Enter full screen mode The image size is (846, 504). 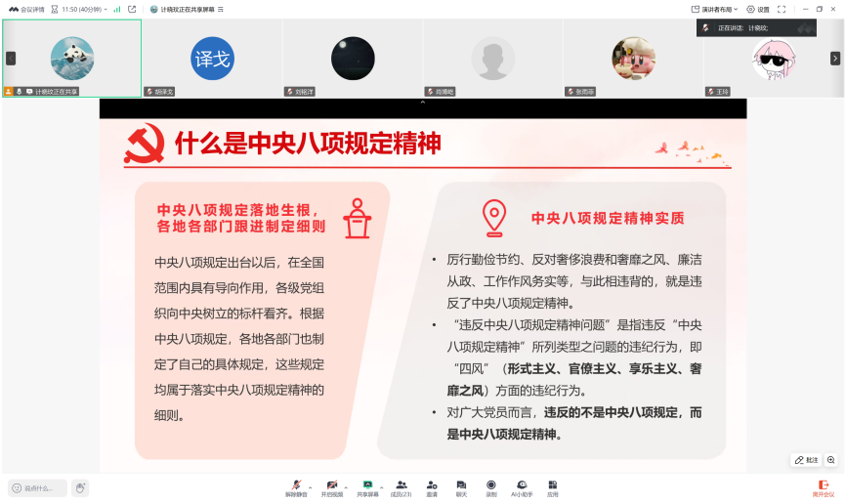[782, 9]
